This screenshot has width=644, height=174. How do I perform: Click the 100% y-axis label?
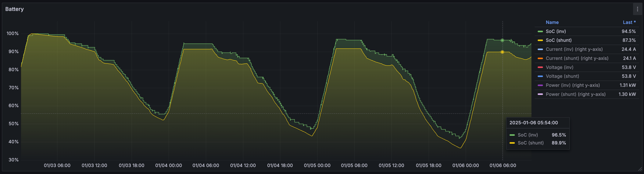click(13, 34)
